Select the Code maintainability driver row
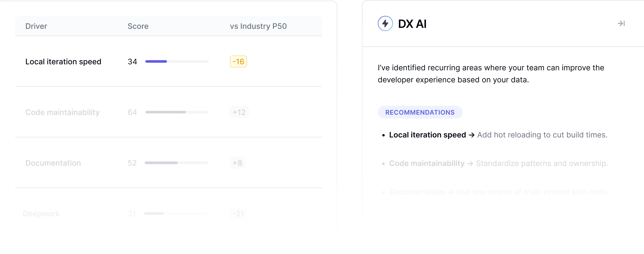 pos(62,112)
